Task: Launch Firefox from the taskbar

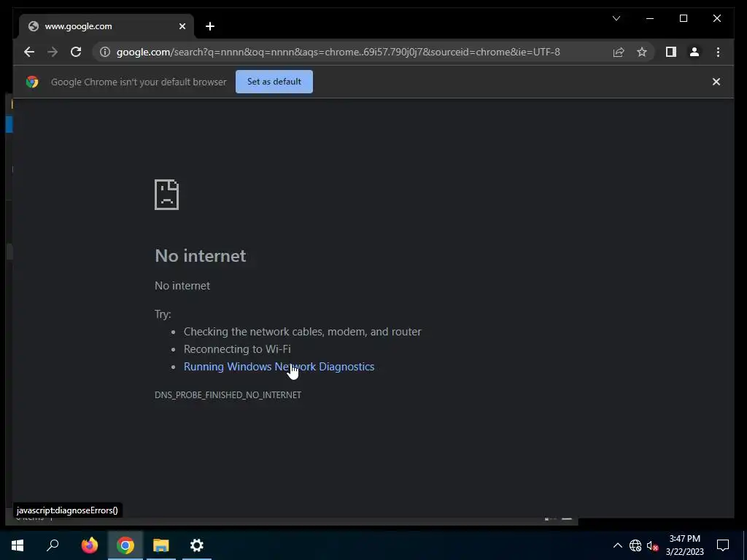Action: [90, 545]
